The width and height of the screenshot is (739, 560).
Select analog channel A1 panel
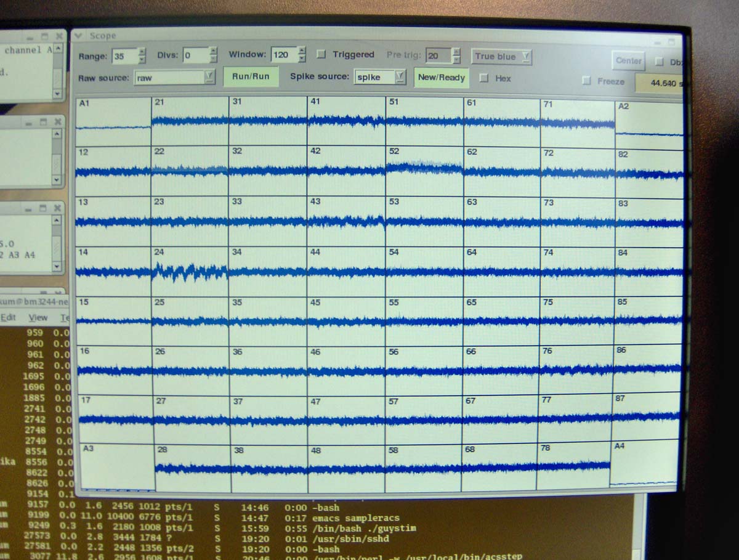113,121
